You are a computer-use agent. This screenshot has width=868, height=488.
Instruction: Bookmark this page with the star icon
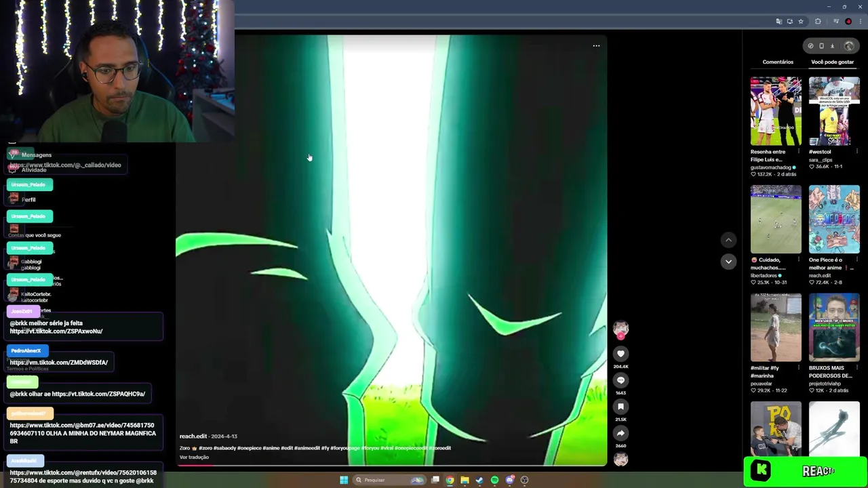tap(800, 22)
